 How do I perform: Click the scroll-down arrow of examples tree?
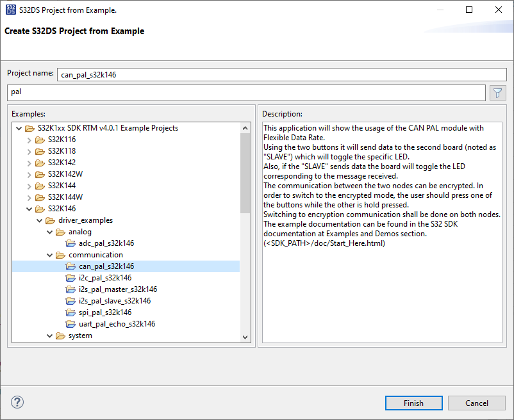click(245, 337)
